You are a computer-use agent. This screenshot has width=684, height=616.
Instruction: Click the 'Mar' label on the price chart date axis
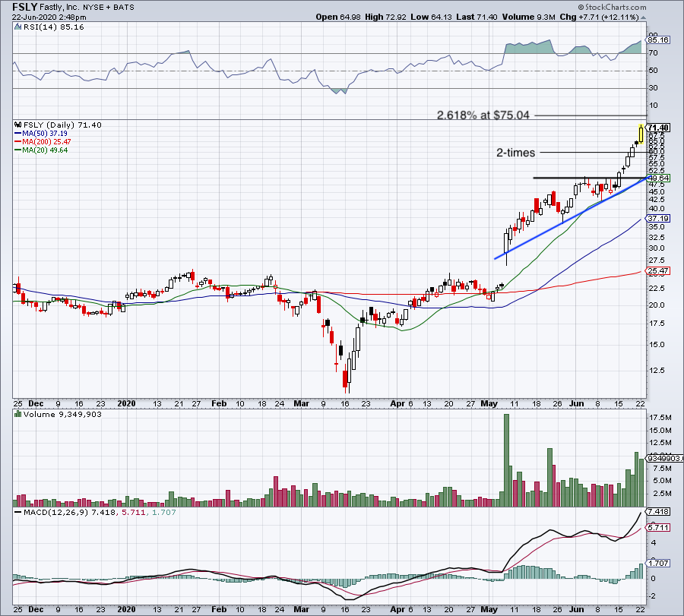coord(301,403)
